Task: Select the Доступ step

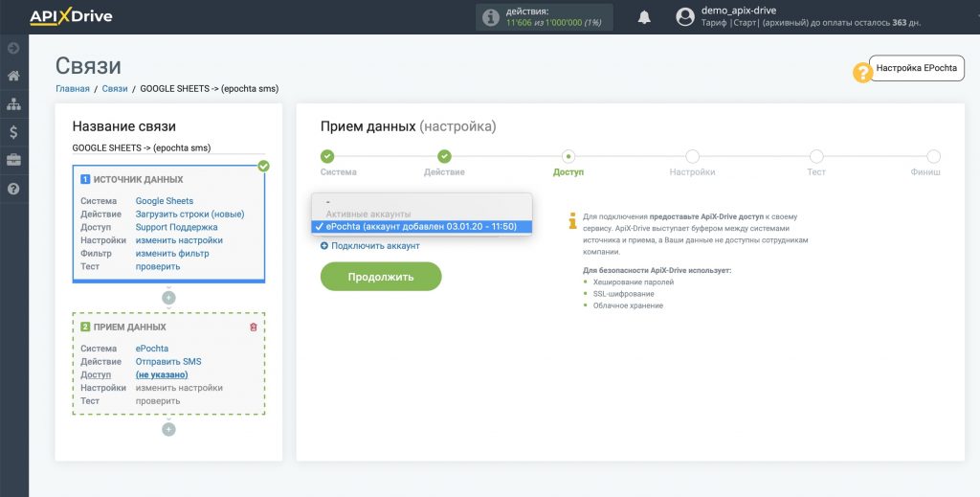Action: coord(568,156)
